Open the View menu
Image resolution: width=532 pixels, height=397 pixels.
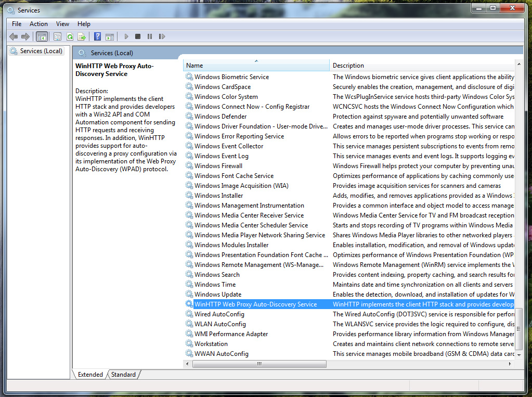(x=62, y=24)
